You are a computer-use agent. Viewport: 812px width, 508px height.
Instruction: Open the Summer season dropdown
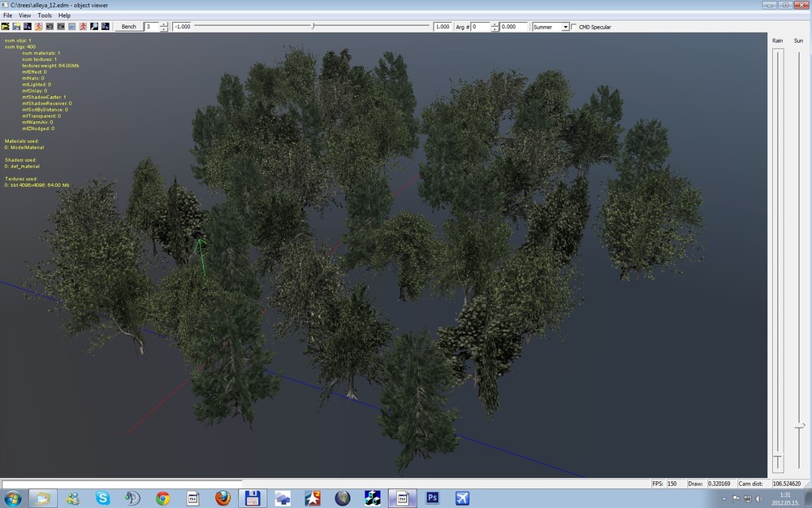pyautogui.click(x=565, y=27)
